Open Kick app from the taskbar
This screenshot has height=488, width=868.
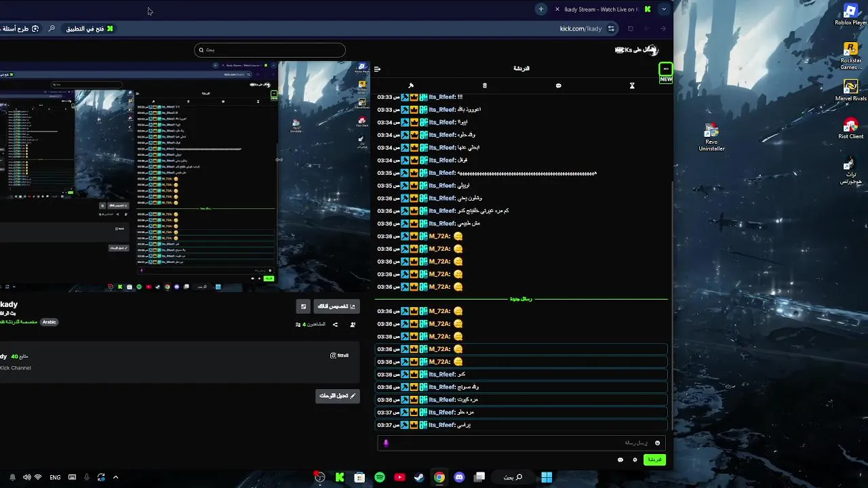[340, 477]
